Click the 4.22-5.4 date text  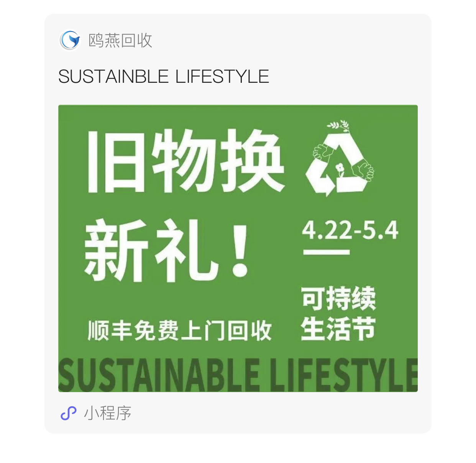click(x=350, y=230)
